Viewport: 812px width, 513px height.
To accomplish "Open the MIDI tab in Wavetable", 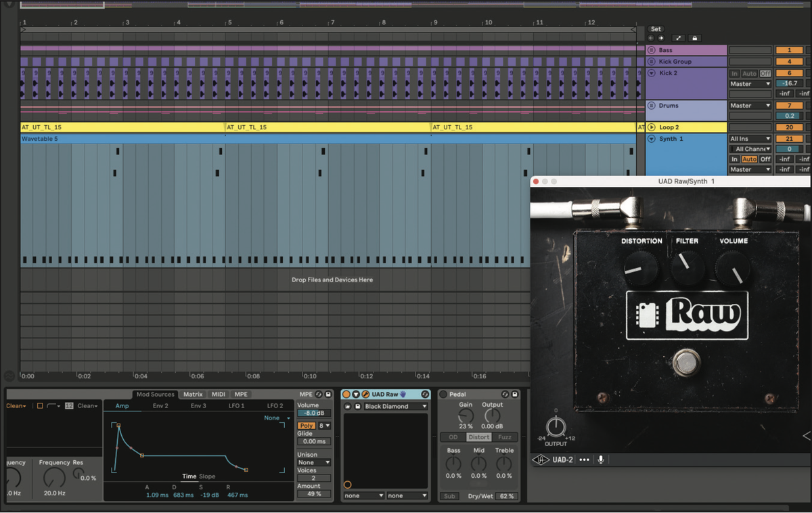I will coord(219,394).
